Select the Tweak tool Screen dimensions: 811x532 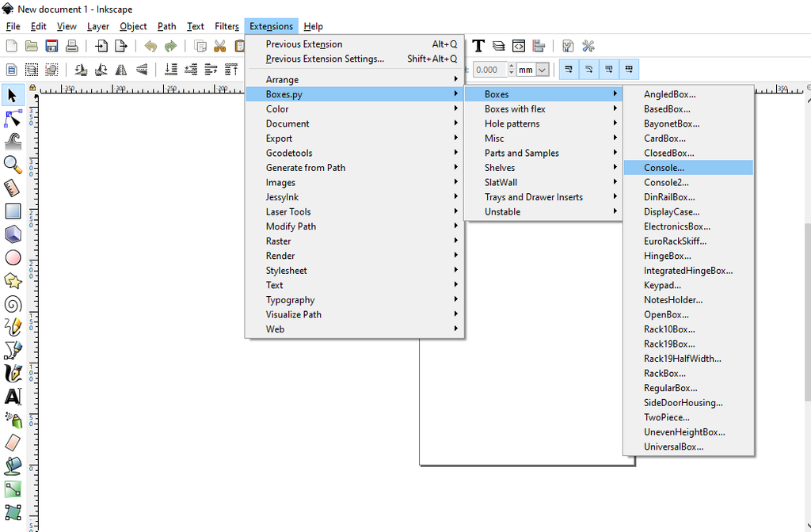pos(13,142)
